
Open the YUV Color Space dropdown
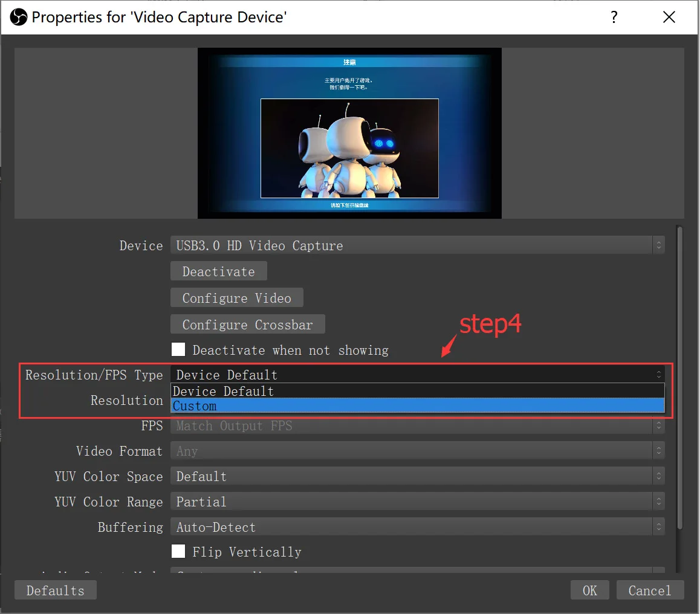(x=418, y=476)
